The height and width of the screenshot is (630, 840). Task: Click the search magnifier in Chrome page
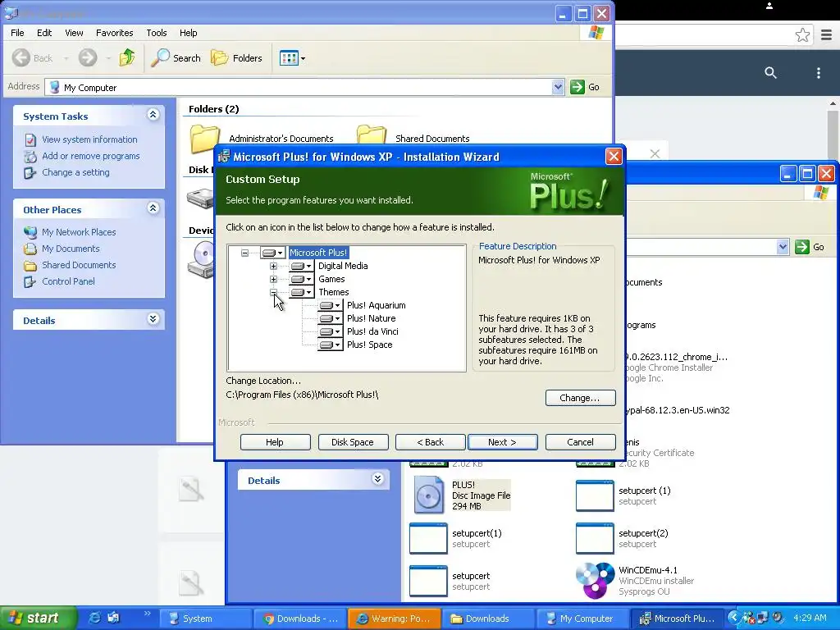click(770, 72)
